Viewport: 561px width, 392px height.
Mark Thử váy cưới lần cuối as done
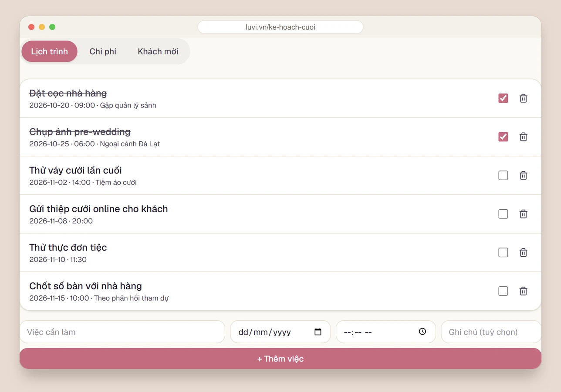[503, 175]
